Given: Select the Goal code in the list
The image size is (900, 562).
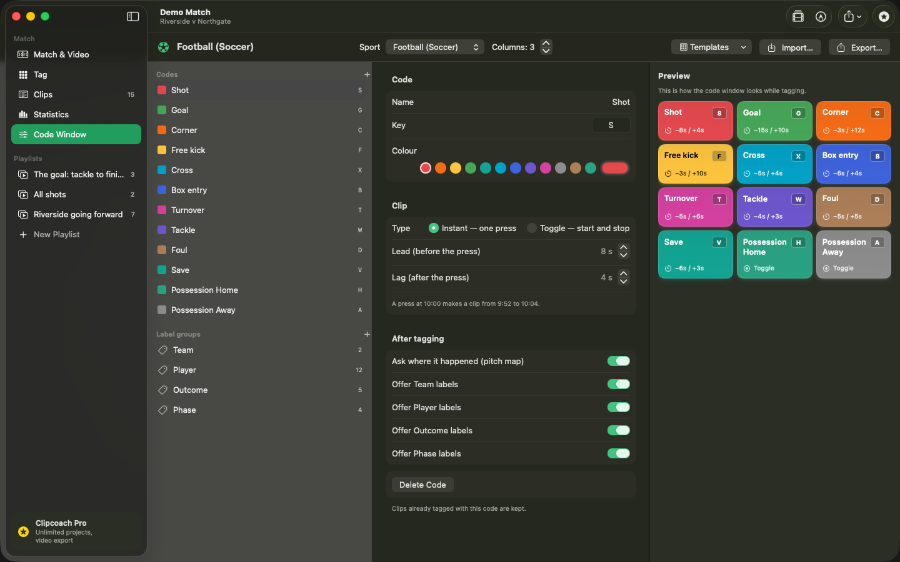Looking at the screenshot, I should (261, 110).
